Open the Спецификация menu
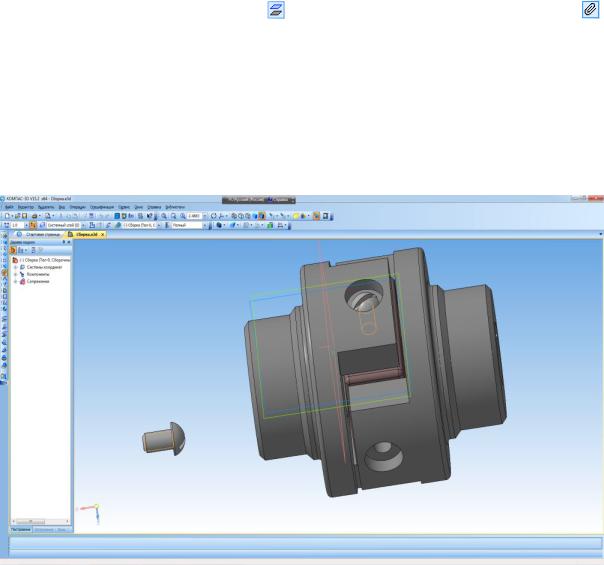This screenshot has width=604, height=565. coord(102,207)
